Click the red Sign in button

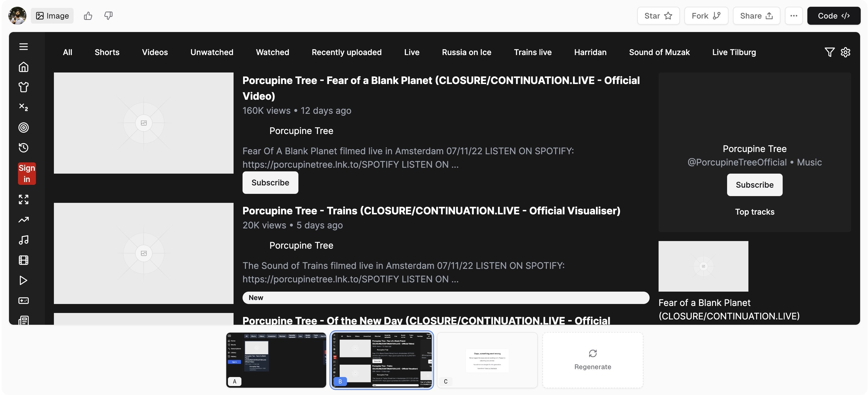pyautogui.click(x=27, y=173)
